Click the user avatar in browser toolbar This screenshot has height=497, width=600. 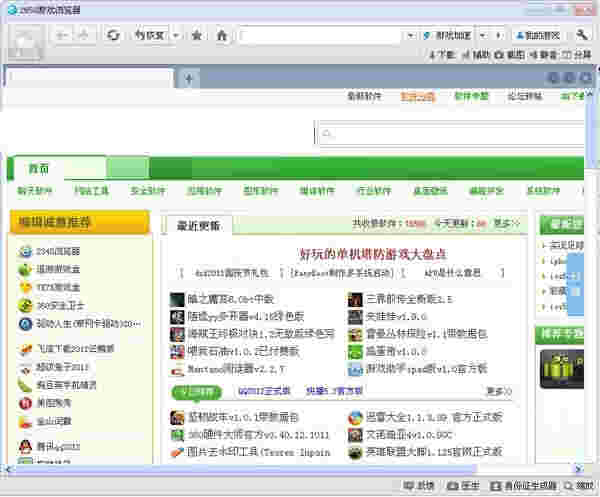point(25,42)
